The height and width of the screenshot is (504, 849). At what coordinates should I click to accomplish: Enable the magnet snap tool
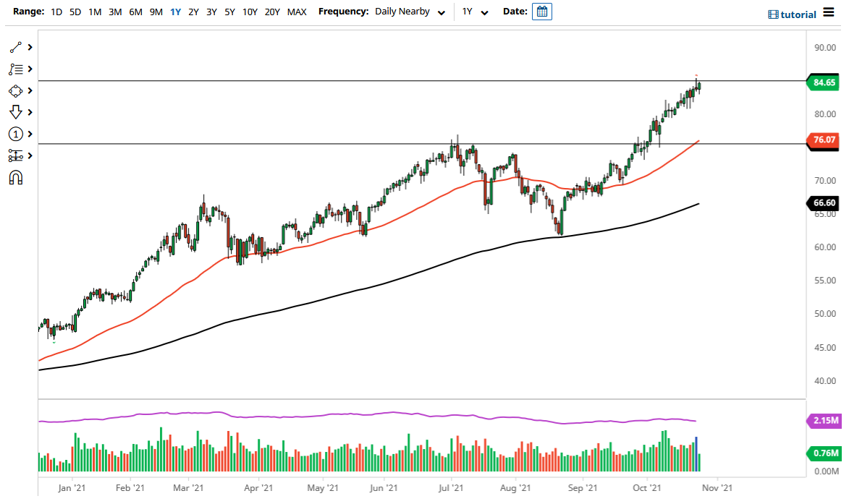click(x=15, y=177)
